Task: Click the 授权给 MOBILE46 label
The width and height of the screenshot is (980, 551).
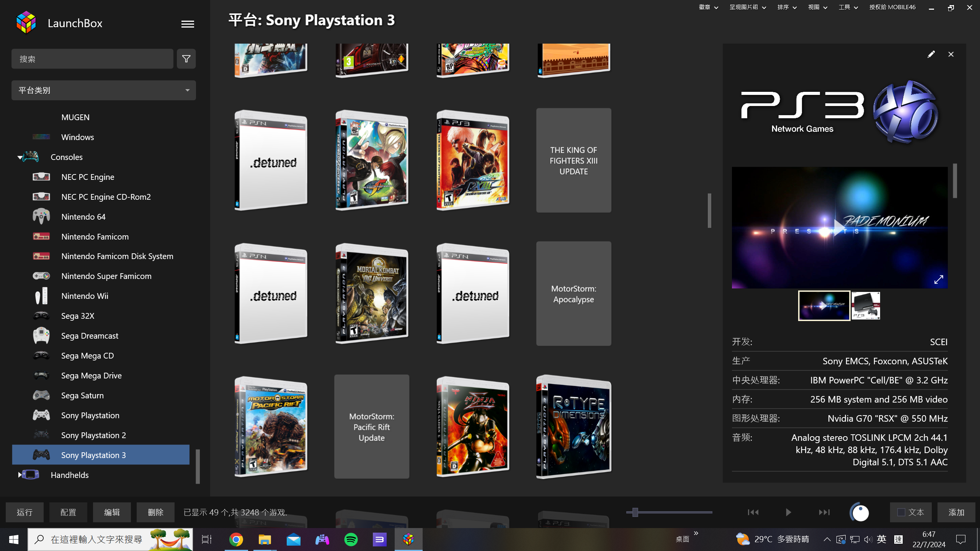Action: (x=892, y=7)
